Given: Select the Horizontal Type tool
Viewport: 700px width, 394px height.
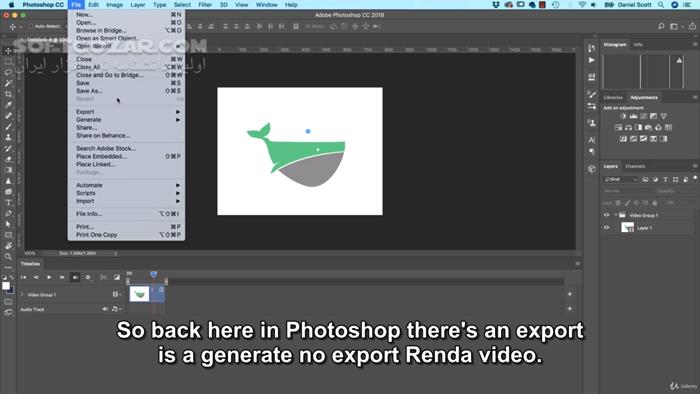Looking at the screenshot, I should [x=8, y=203].
